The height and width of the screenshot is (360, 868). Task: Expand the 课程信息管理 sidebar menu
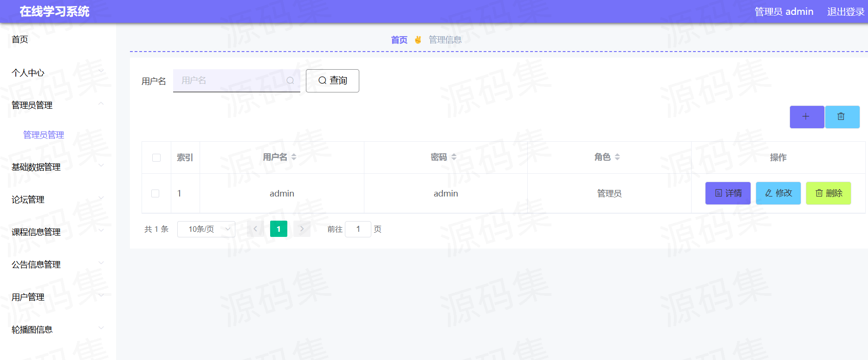(58, 232)
